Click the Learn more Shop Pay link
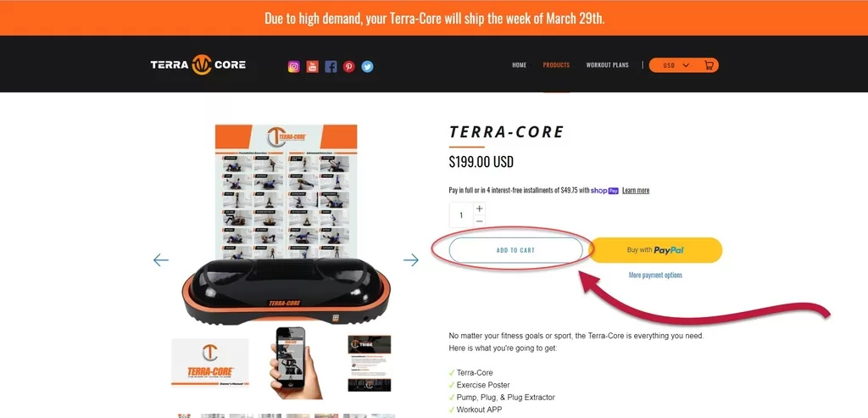 636,191
